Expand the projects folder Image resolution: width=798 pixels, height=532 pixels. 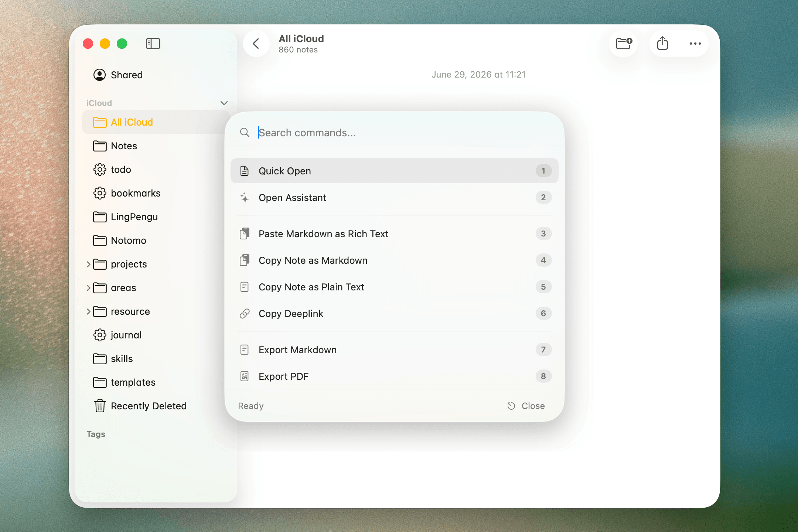[x=89, y=264]
